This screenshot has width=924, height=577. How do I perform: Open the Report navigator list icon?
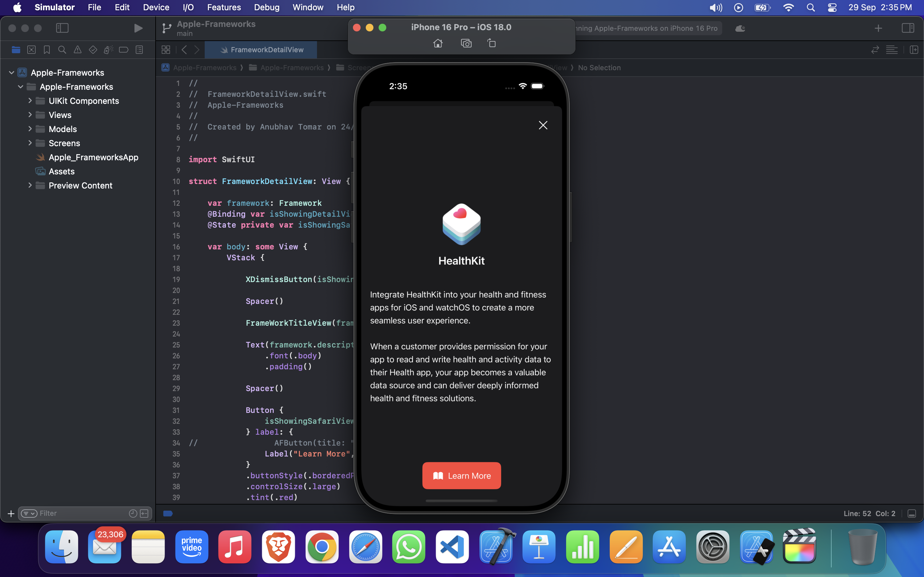(x=139, y=50)
